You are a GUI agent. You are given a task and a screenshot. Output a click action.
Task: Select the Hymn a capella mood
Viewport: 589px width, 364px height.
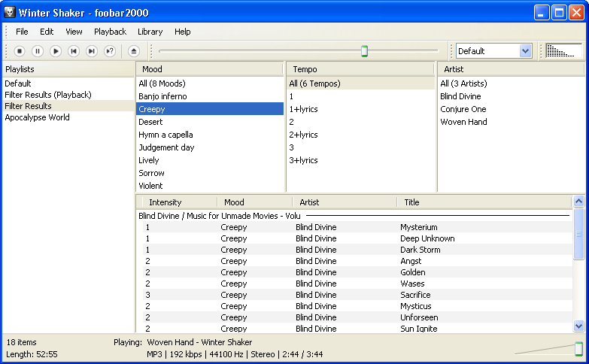210,135
